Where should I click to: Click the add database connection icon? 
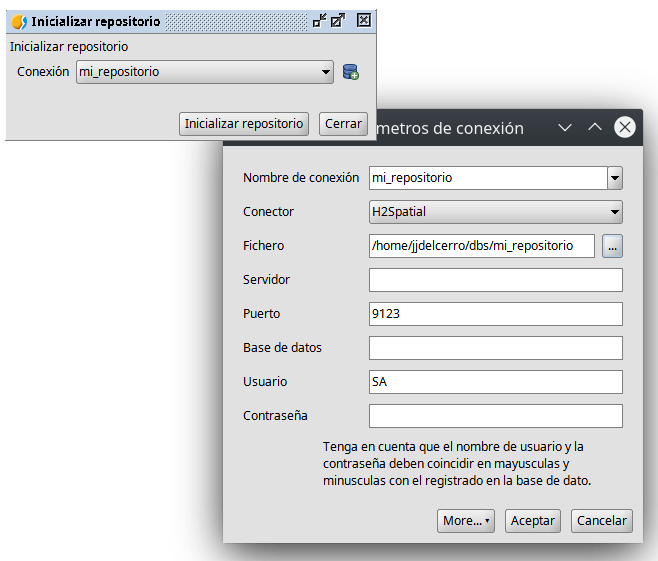click(350, 72)
